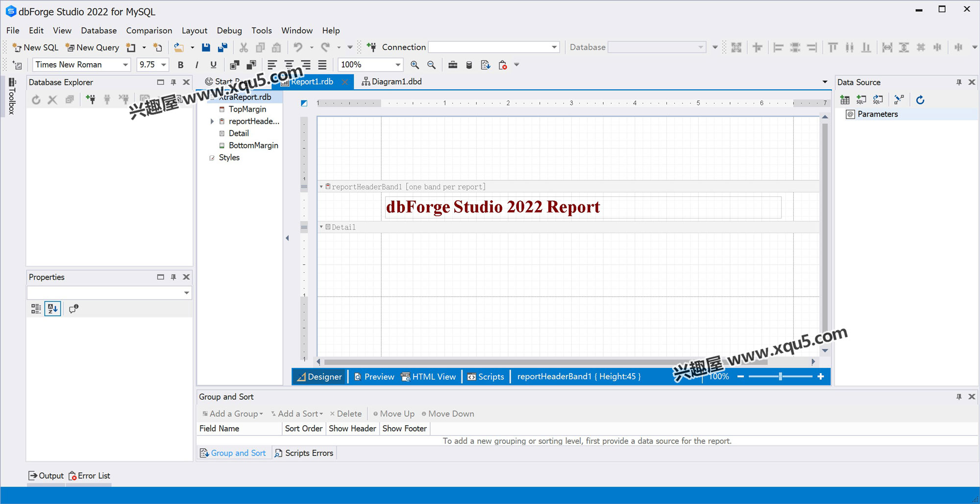Click the Zoom In magnifier icon
Image resolution: width=980 pixels, height=504 pixels.
point(415,65)
